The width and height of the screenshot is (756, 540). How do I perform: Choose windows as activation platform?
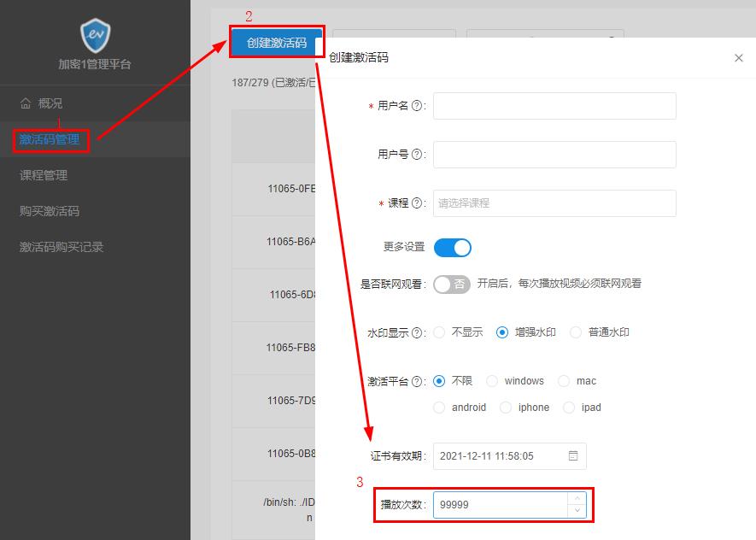coord(492,381)
